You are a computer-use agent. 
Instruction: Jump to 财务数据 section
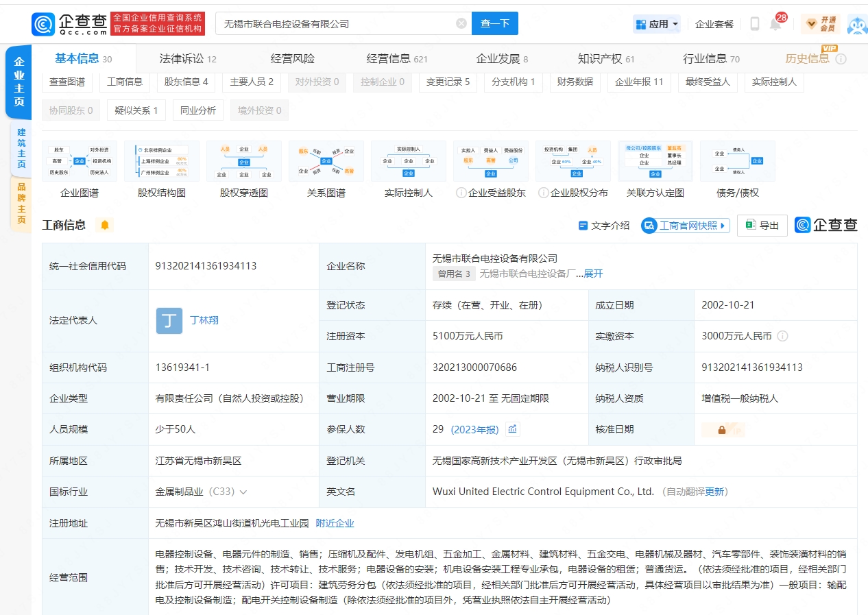(575, 82)
